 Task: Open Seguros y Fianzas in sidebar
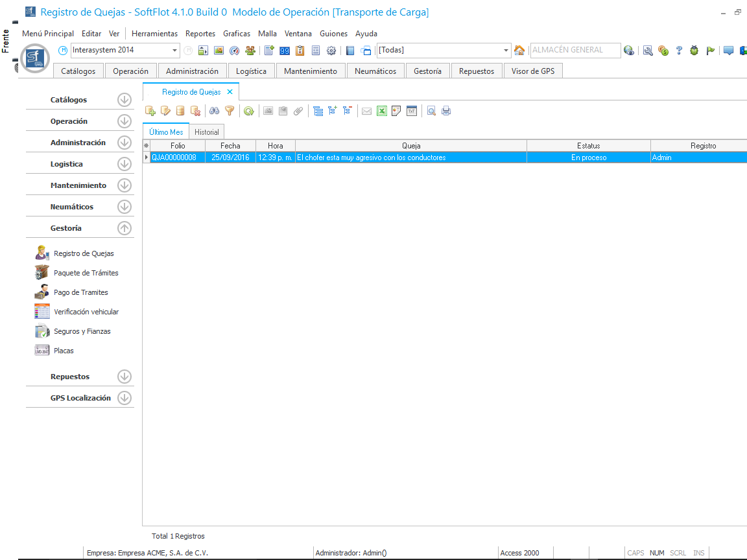pyautogui.click(x=82, y=331)
